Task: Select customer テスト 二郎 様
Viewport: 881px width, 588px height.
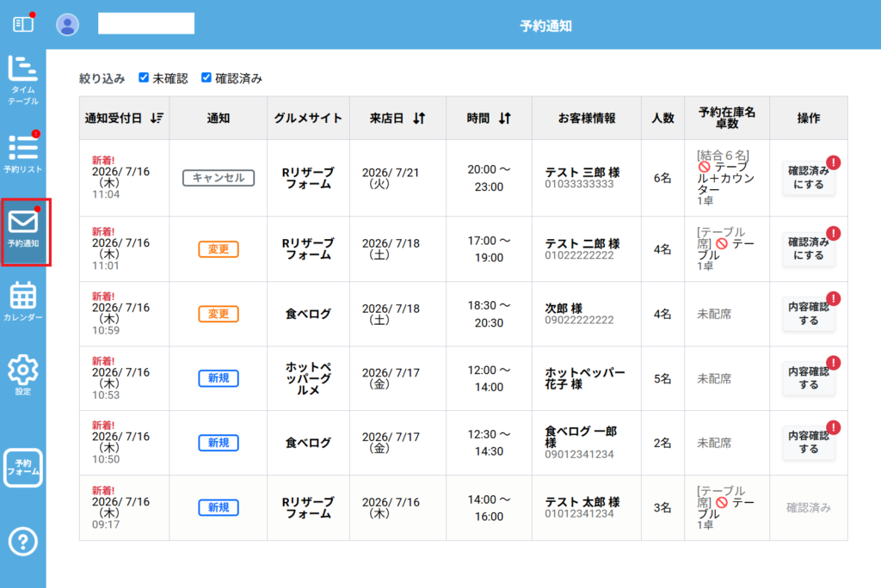Action: (582, 244)
